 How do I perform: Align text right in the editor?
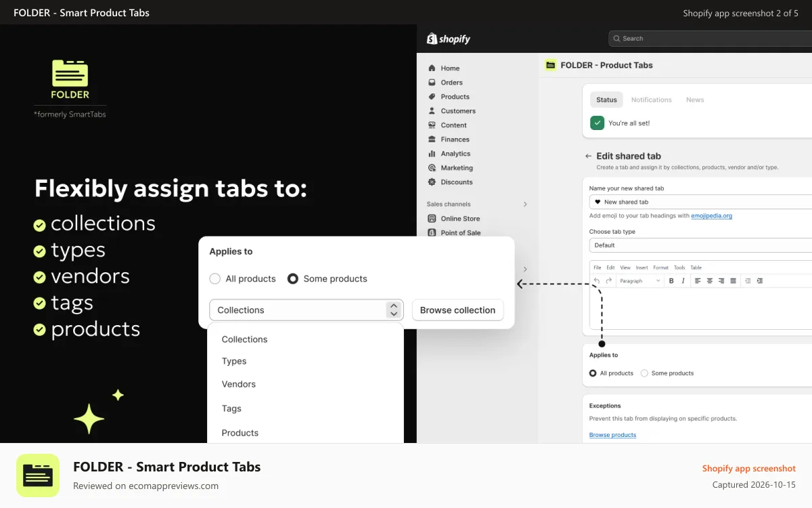click(x=721, y=280)
